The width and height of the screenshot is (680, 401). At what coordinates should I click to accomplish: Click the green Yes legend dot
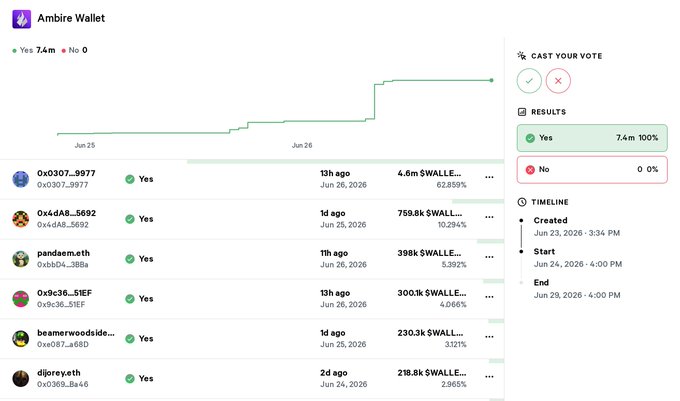pyautogui.click(x=14, y=51)
